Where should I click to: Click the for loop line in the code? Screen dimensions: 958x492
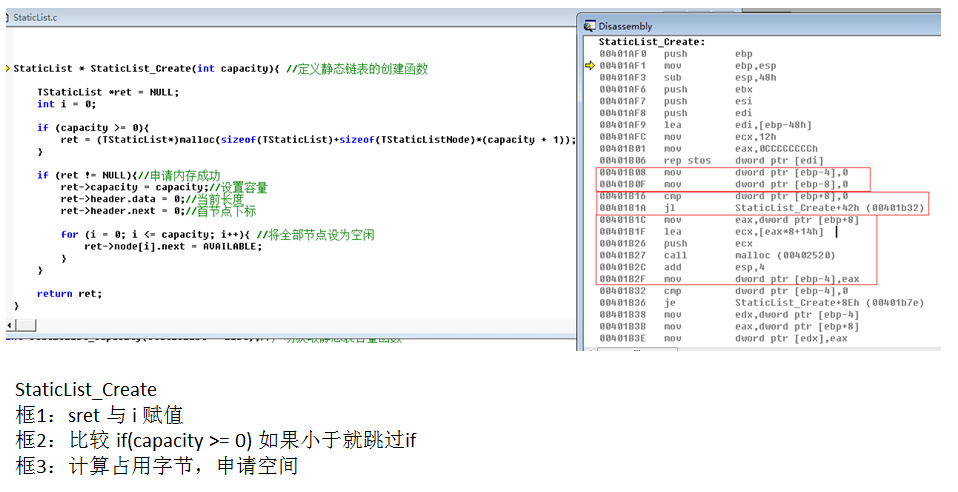point(218,235)
